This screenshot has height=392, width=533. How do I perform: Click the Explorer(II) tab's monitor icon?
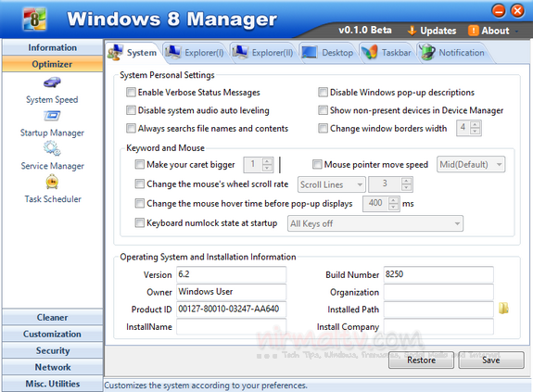pyautogui.click(x=240, y=52)
